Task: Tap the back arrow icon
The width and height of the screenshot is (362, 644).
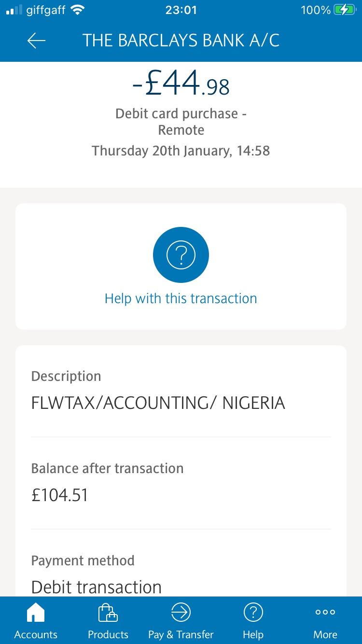Action: pyautogui.click(x=36, y=41)
